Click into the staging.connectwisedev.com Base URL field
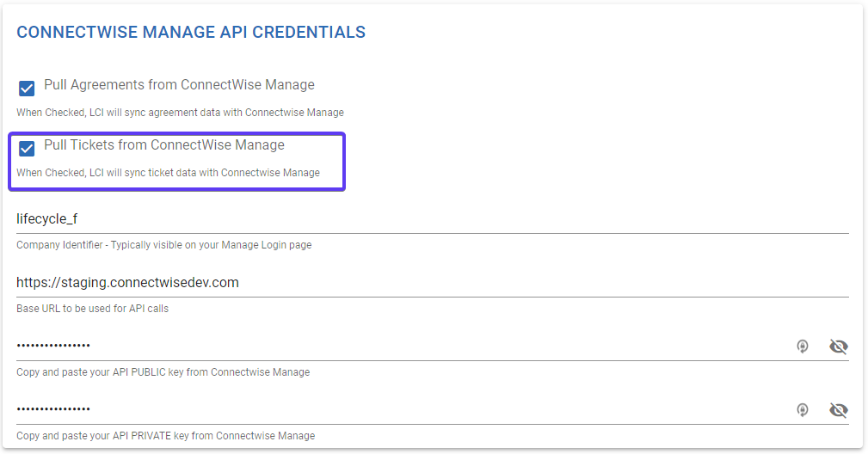 433,283
